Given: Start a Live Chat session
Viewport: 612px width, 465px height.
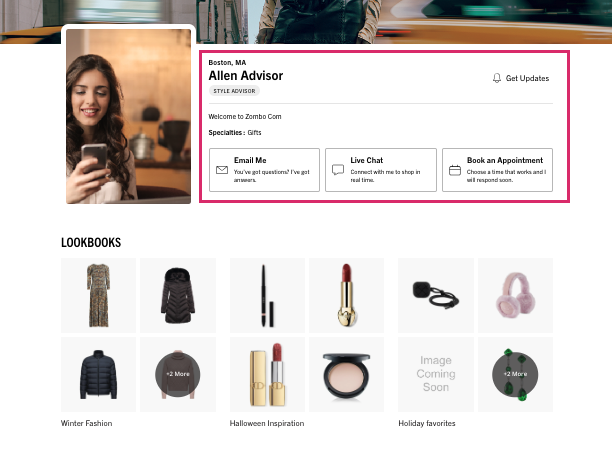Looking at the screenshot, I should pos(381,170).
